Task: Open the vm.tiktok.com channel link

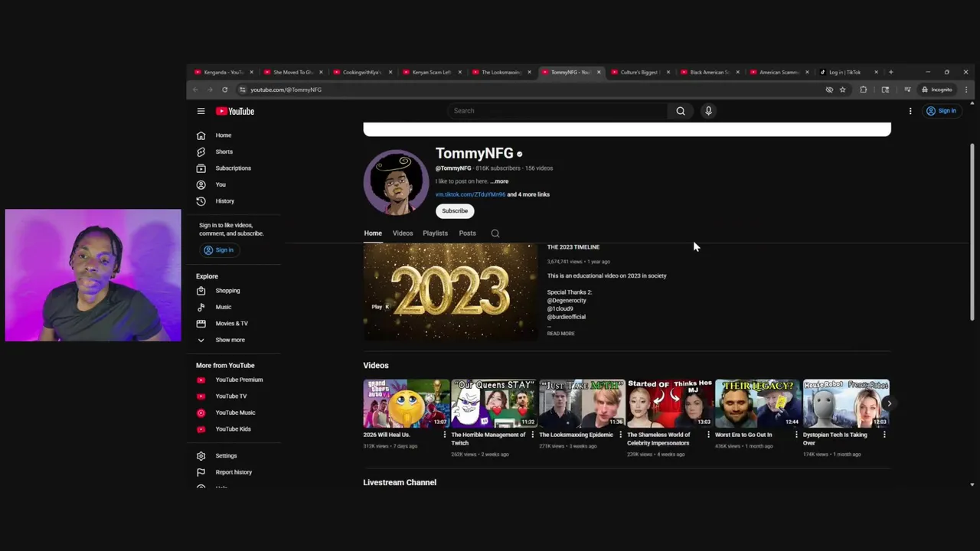Action: click(x=470, y=194)
